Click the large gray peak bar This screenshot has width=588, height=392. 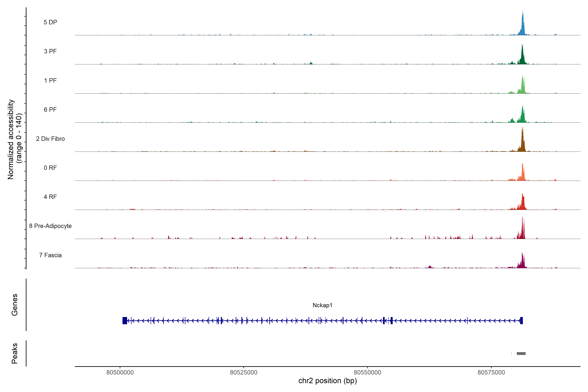pos(521,353)
